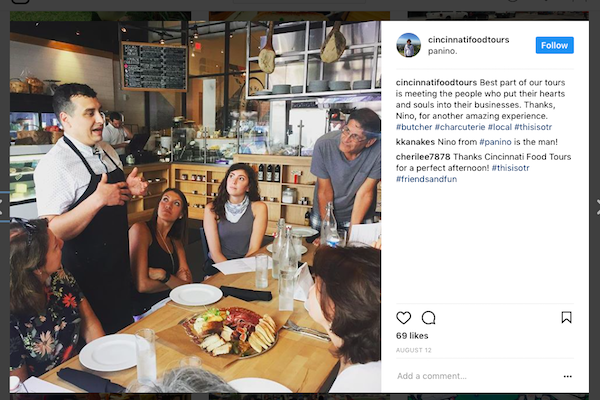Click the cincinnatifoodtours profile avatar

(x=408, y=45)
